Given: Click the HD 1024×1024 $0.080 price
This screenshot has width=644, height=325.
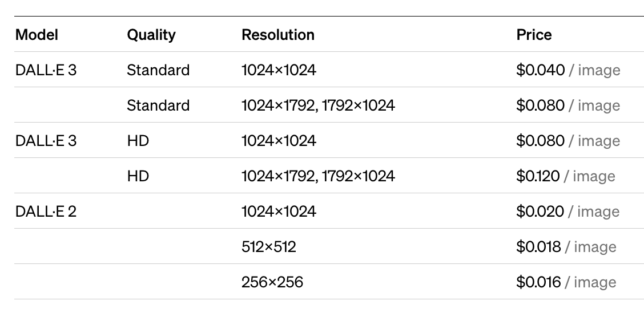Looking at the screenshot, I should [568, 141].
